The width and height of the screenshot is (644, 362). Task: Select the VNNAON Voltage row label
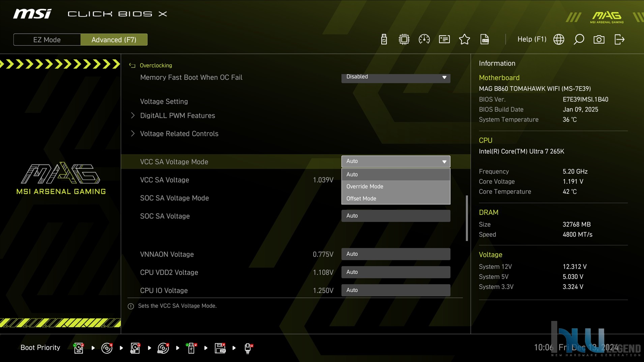pos(167,254)
